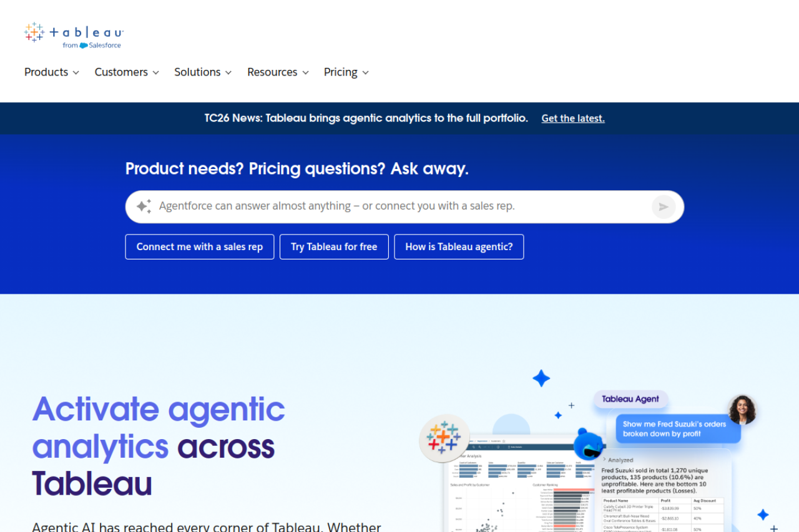Click 'How is Tableau agentic?' button
Image resolution: width=799 pixels, height=532 pixels.
click(459, 247)
